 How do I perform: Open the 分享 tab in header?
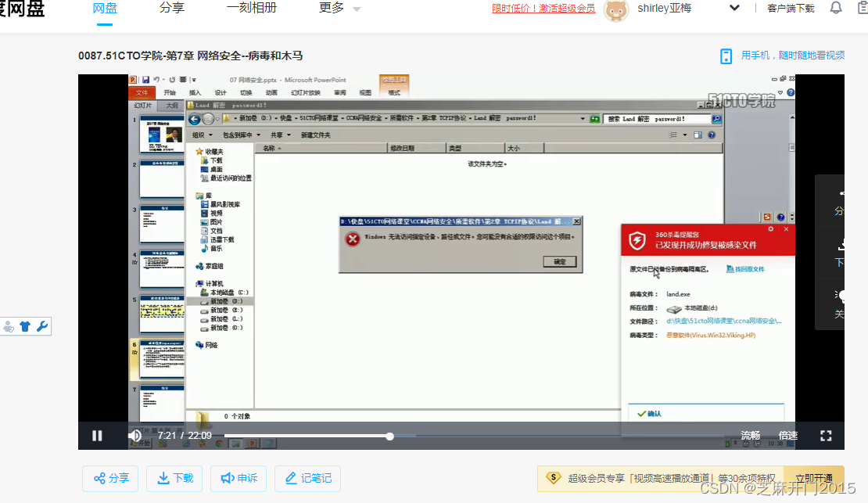pyautogui.click(x=171, y=9)
